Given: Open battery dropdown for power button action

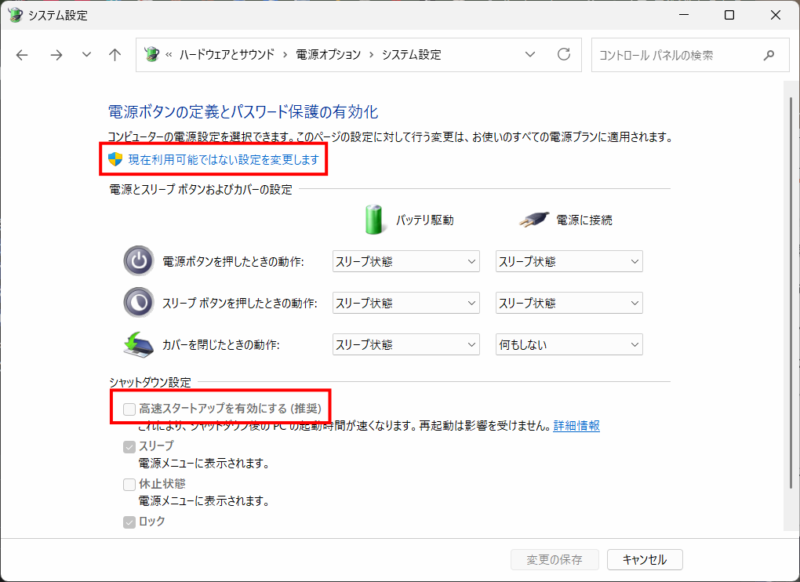Looking at the screenshot, I should pos(406,262).
